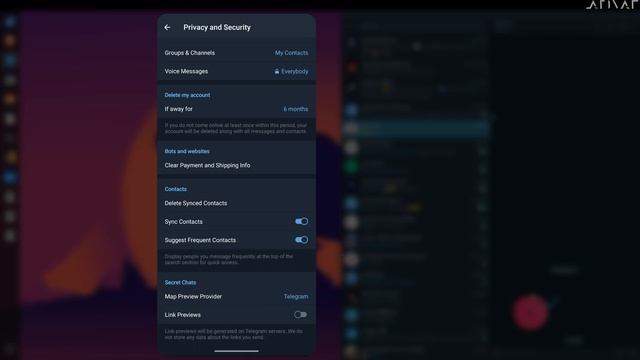Screen dimensions: 640x360
Task: Change the 'If away for' period
Action: pyautogui.click(x=236, y=109)
